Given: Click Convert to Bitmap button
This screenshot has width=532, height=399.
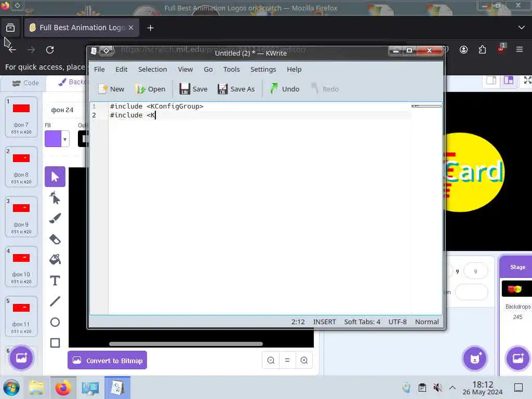Looking at the screenshot, I should (x=107, y=361).
